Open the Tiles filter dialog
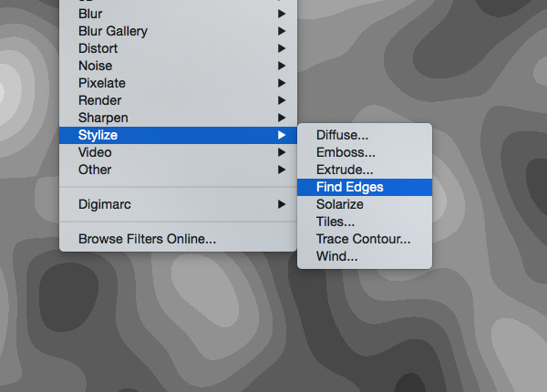 (x=335, y=222)
